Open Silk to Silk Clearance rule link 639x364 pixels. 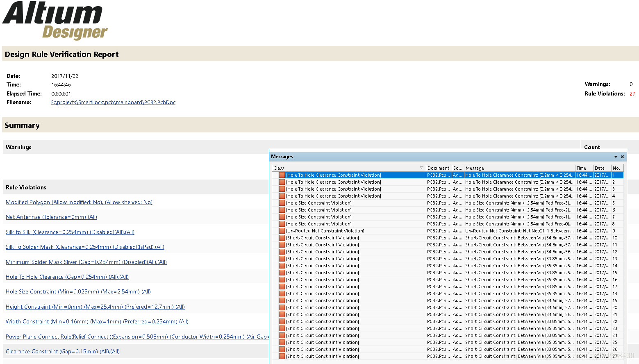click(x=70, y=232)
